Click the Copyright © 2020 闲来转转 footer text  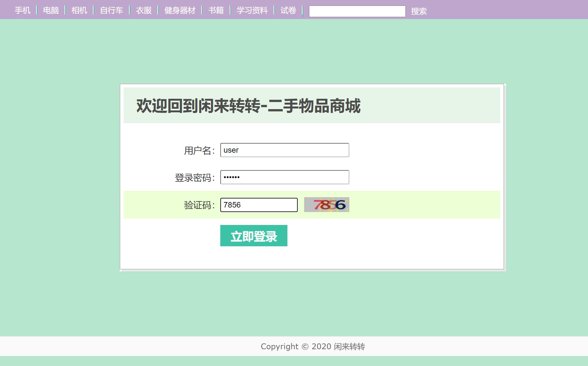pyautogui.click(x=313, y=346)
